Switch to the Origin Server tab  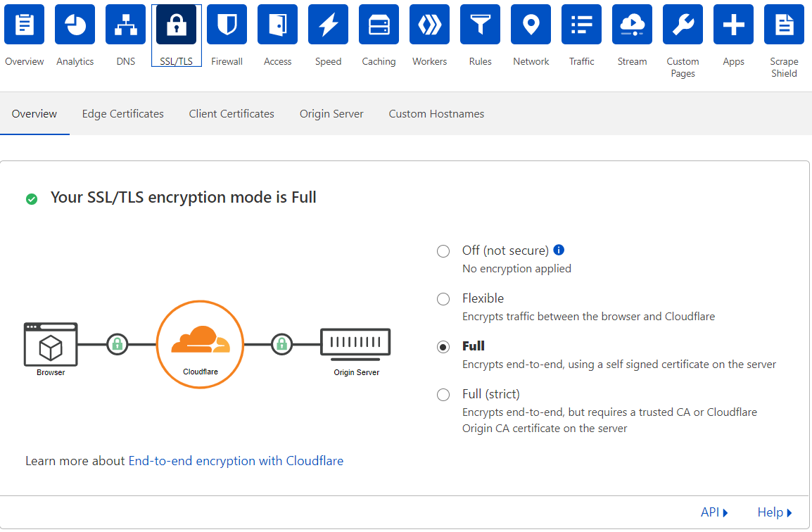[331, 114]
